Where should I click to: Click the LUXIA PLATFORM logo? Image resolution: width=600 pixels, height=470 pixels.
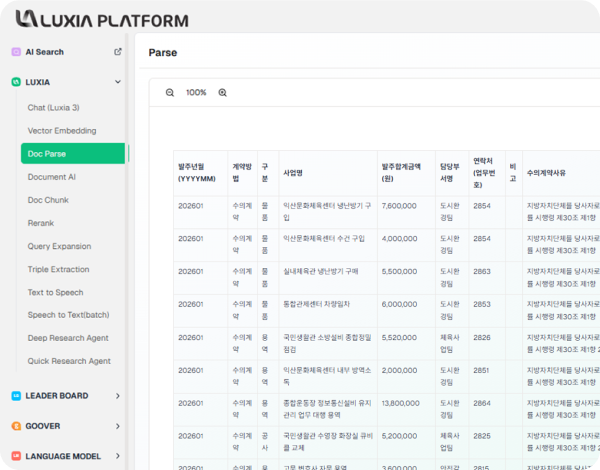102,19
